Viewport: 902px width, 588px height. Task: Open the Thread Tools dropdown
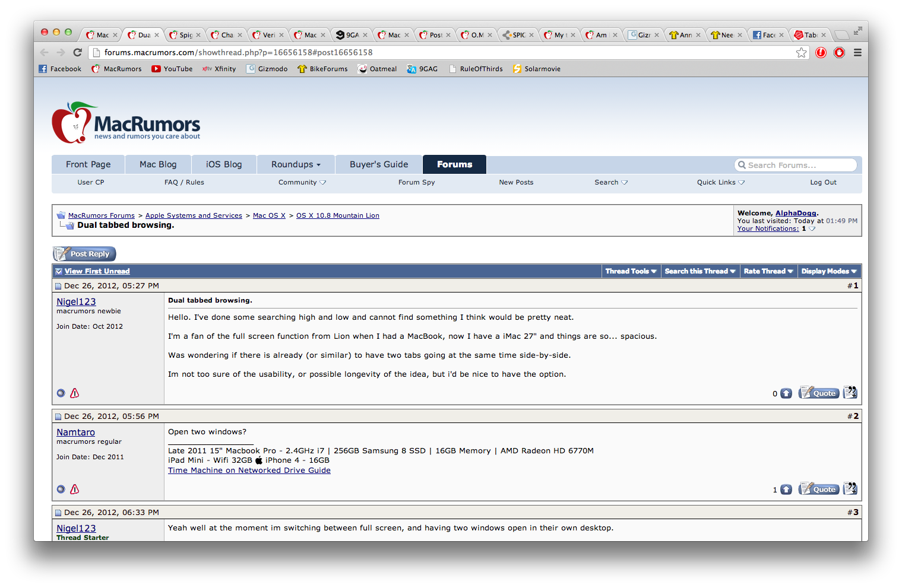coord(631,271)
